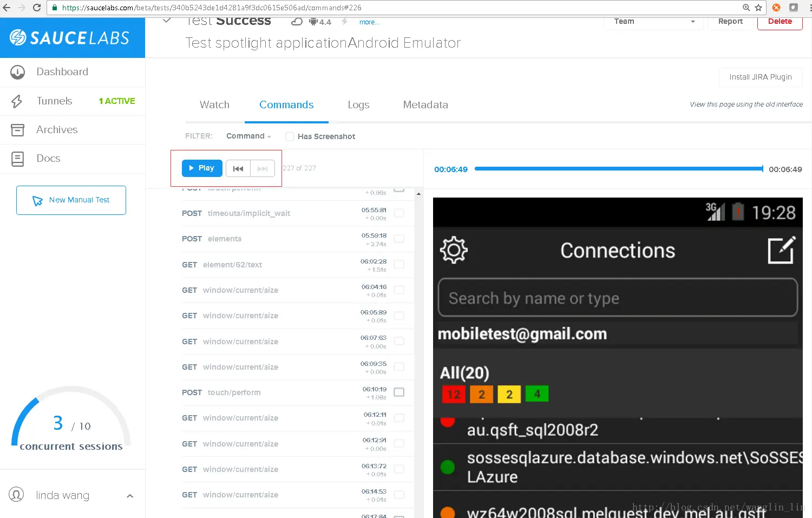The image size is (812, 518).
Task: Click the 'Search by name or type' field
Action: 618,298
